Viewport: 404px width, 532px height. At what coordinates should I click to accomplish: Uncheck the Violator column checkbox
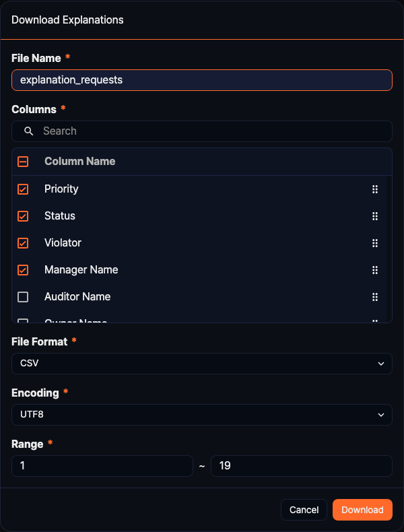(23, 243)
